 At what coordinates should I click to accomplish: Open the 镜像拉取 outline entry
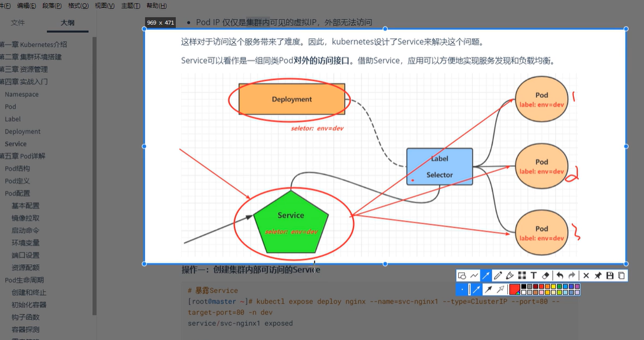[x=26, y=218]
